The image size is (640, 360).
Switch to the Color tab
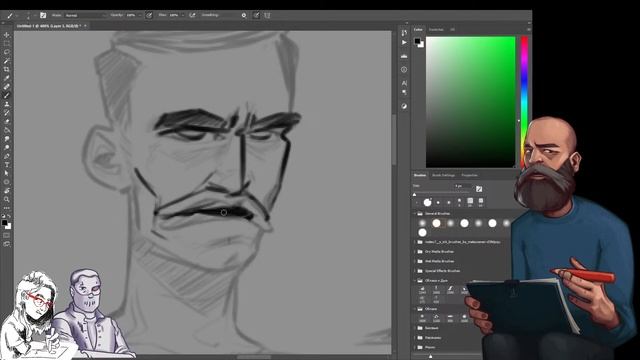(418, 29)
